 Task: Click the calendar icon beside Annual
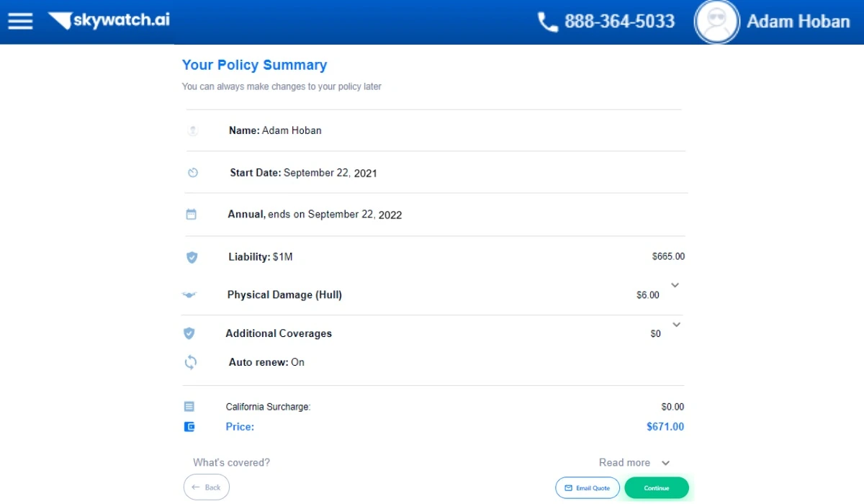click(192, 215)
